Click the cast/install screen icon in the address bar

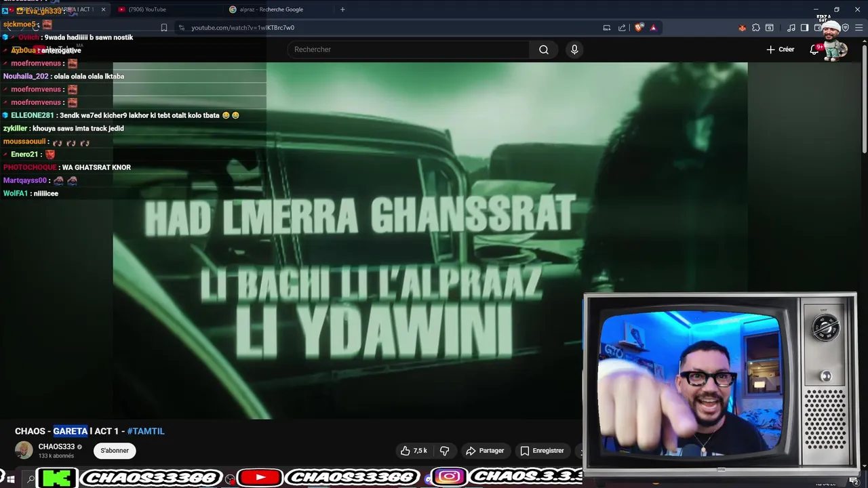click(x=607, y=28)
